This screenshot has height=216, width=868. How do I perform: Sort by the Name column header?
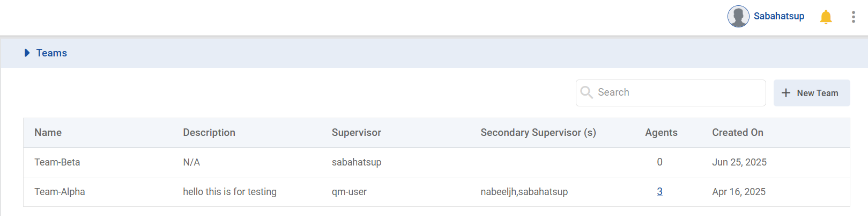click(48, 133)
